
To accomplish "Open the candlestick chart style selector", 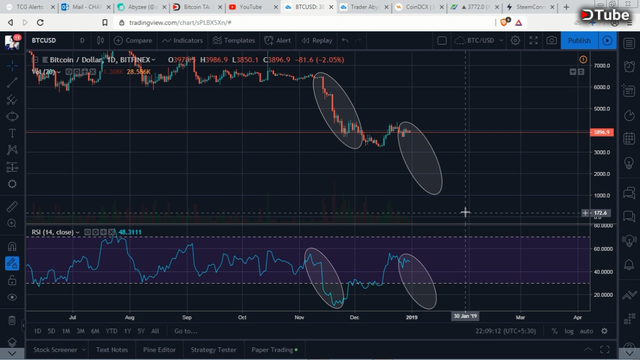I will click(x=100, y=40).
